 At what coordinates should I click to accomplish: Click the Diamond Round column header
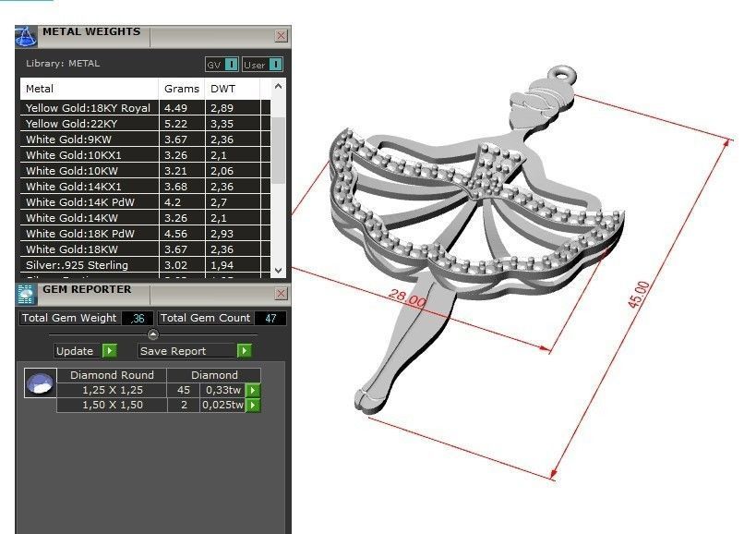(x=112, y=375)
